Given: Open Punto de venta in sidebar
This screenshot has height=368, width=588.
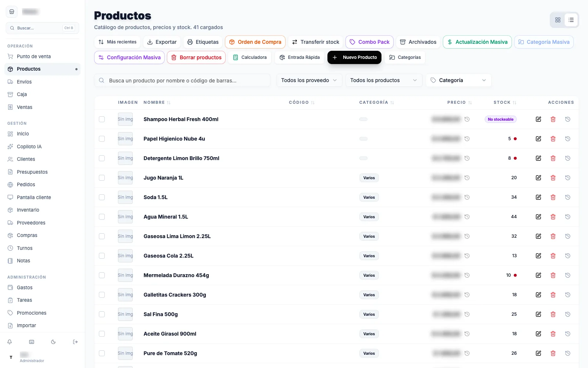Looking at the screenshot, I should click(43, 56).
